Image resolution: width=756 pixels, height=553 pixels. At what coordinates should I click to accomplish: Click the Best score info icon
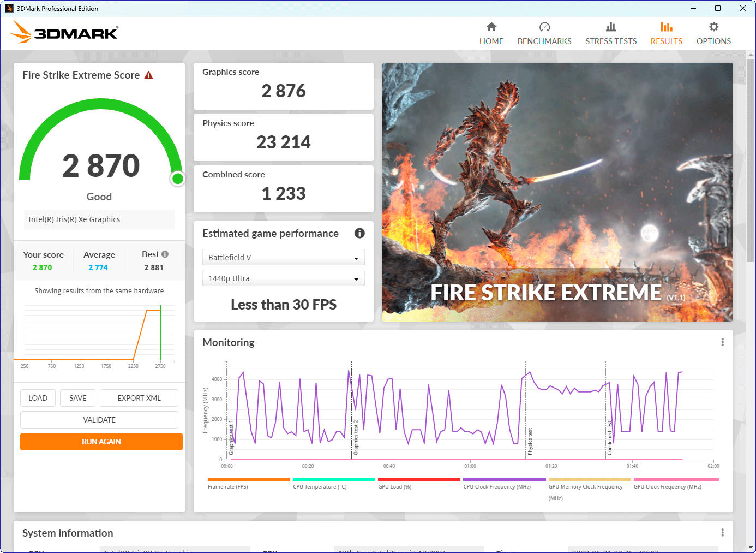tap(165, 254)
